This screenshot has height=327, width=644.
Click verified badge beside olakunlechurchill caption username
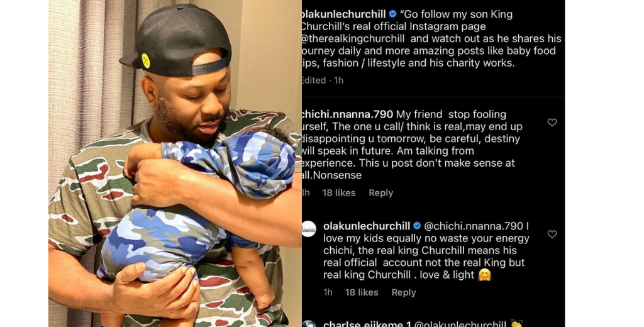click(392, 14)
